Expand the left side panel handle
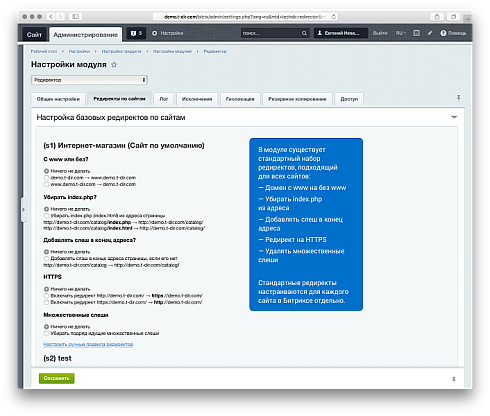The height and width of the screenshot is (416, 490). [23, 210]
